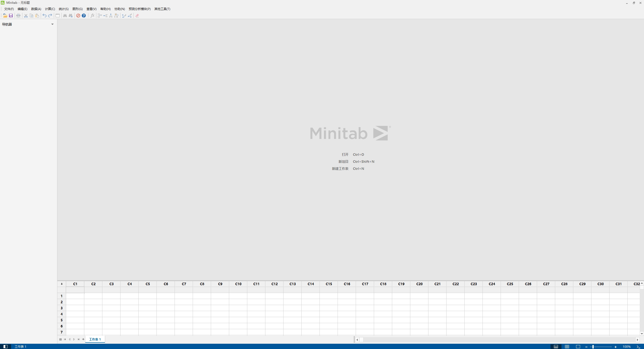Image resolution: width=644 pixels, height=349 pixels.
Task: Click the brush with up arrow icon
Action: [124, 16]
